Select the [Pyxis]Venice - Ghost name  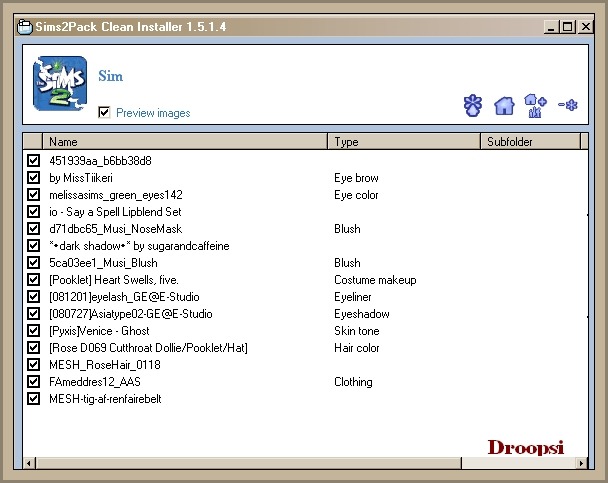[x=99, y=331]
